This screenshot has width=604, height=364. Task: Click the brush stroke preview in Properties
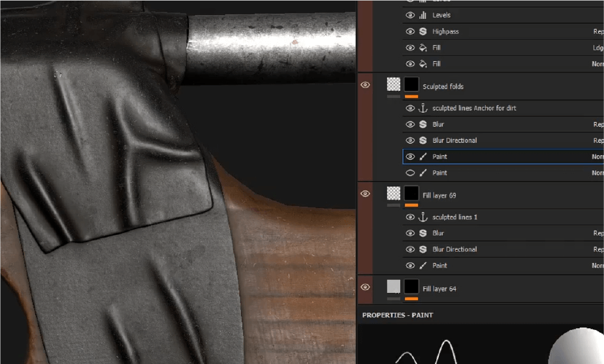point(426,352)
